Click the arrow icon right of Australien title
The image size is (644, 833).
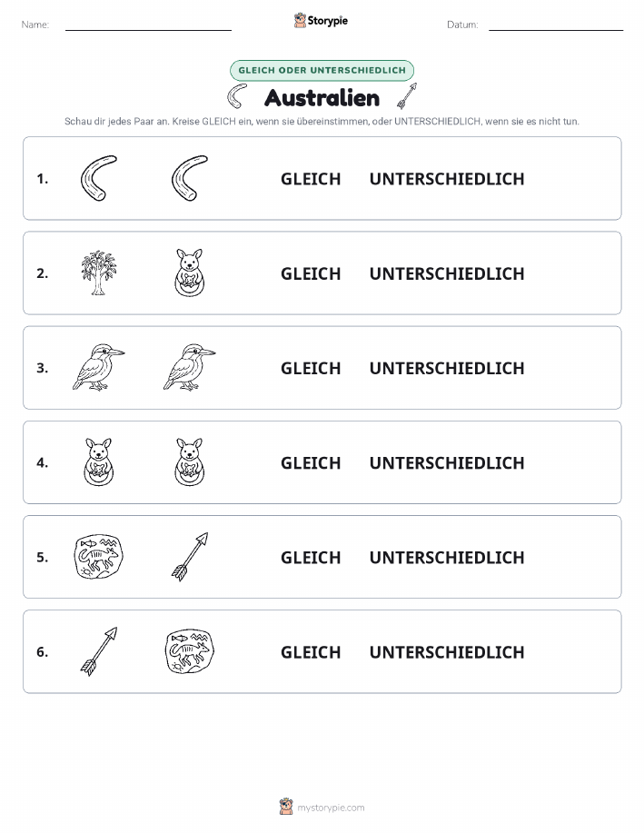click(x=407, y=96)
